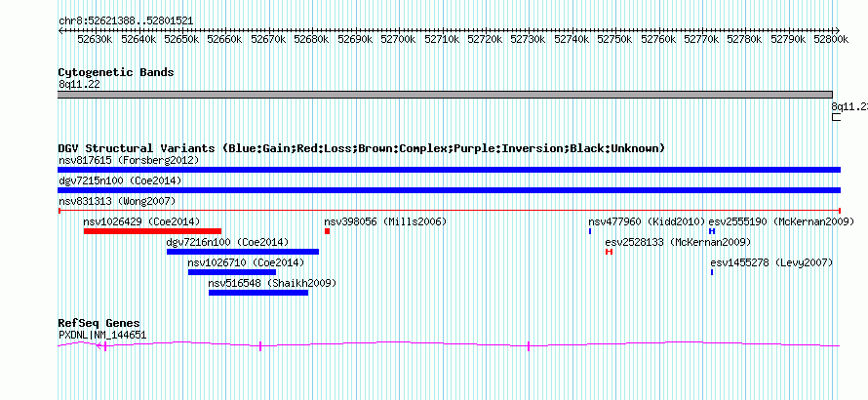Click the esv2555190 (McKernan2009) label text

click(781, 221)
